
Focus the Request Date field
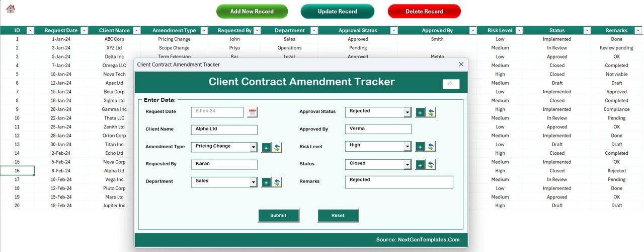[x=217, y=112]
